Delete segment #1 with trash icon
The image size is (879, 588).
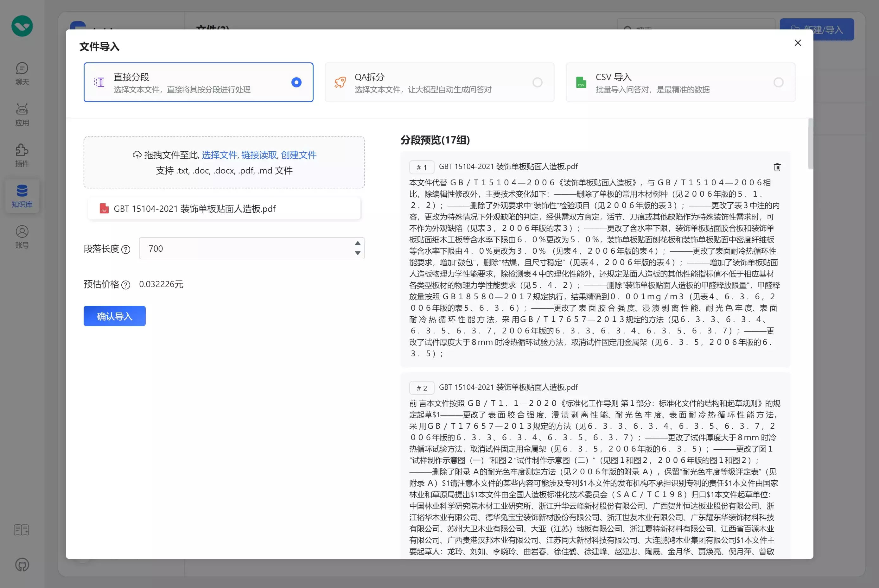click(777, 167)
